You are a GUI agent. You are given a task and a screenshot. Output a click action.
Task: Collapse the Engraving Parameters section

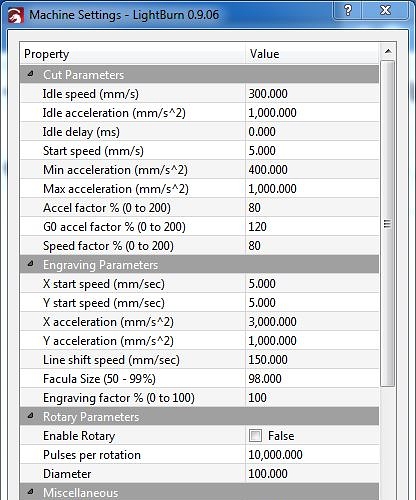click(30, 264)
